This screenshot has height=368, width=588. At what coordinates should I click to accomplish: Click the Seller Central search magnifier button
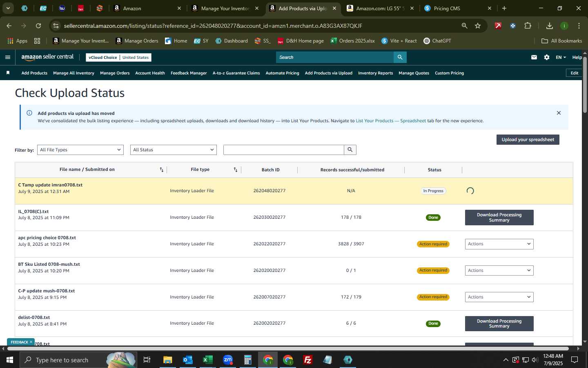click(400, 57)
